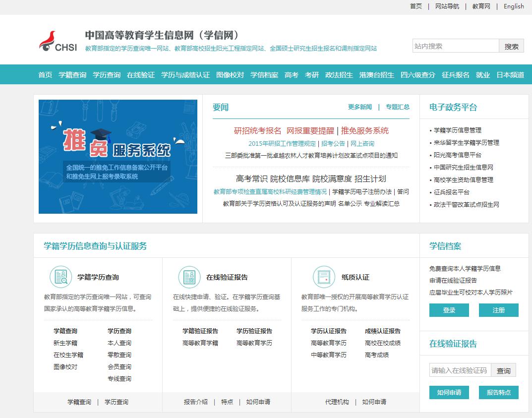Open the 高校学生资助信息管理 link
The image size is (532, 418).
coord(464,180)
